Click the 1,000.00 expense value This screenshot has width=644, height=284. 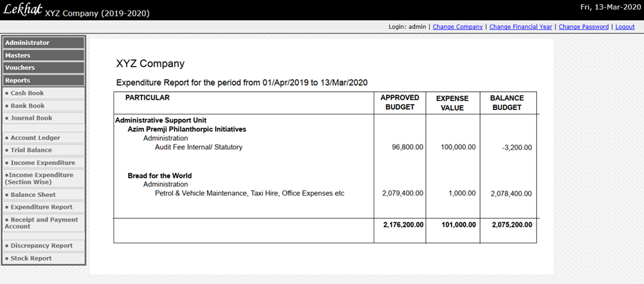462,193
